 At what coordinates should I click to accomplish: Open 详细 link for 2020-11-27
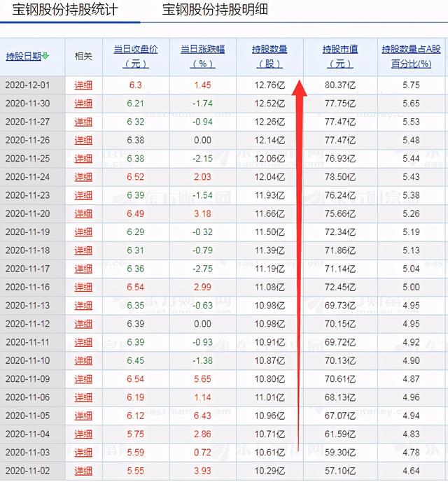click(83, 122)
